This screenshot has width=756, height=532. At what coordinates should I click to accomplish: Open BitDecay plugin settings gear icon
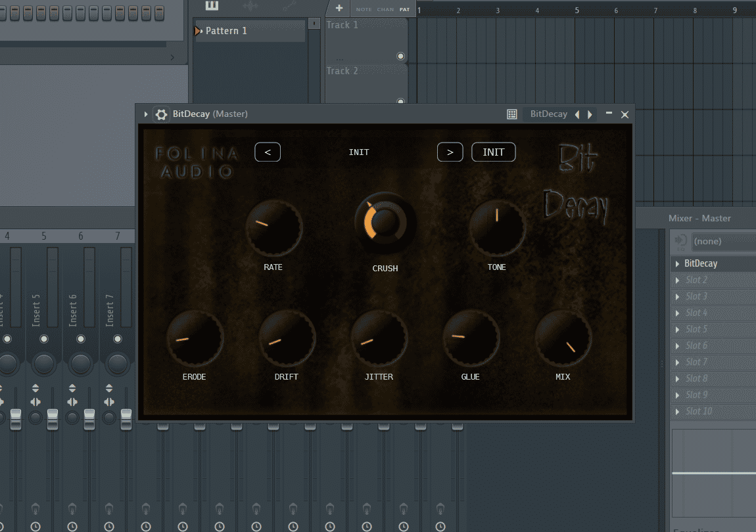point(161,114)
